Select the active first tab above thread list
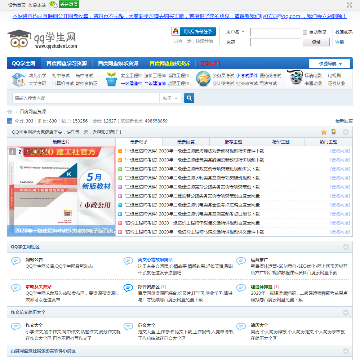Image resolution: width=360 pixels, height=360 pixels. (x=139, y=142)
